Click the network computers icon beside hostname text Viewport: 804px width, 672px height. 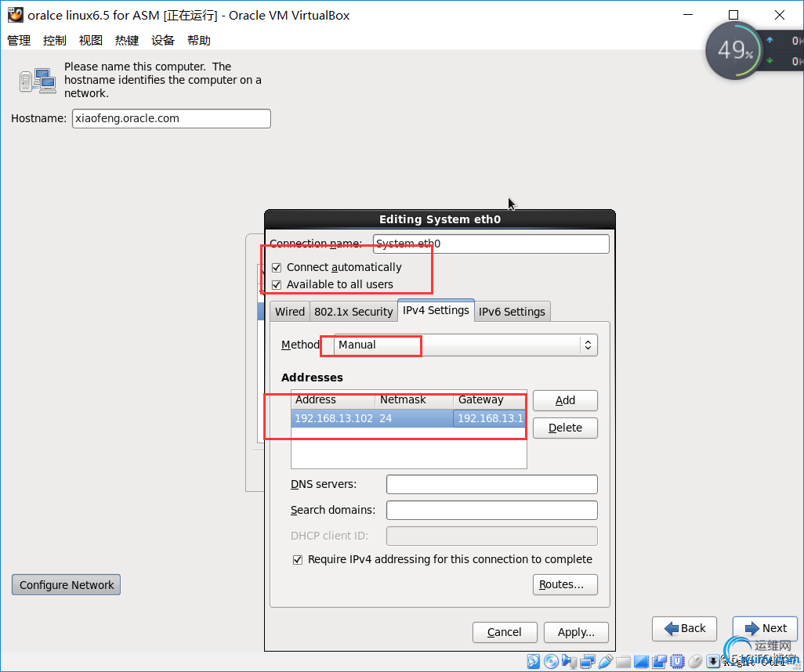(x=38, y=81)
